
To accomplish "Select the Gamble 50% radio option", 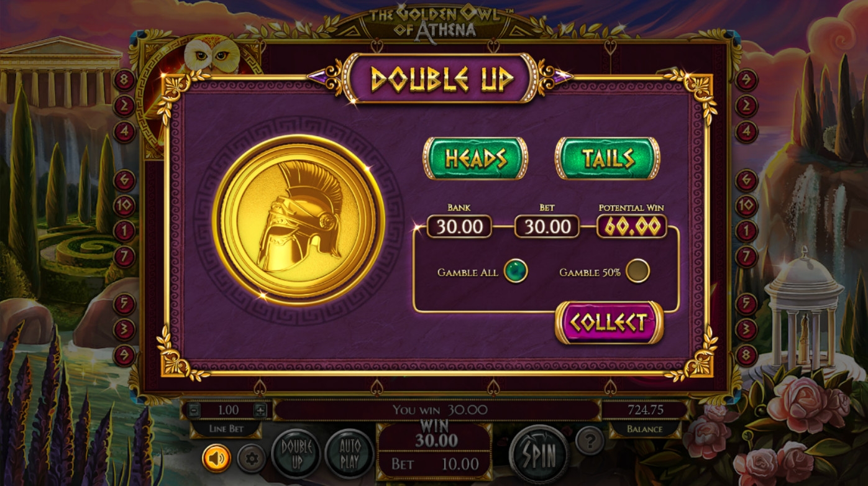I will [637, 271].
